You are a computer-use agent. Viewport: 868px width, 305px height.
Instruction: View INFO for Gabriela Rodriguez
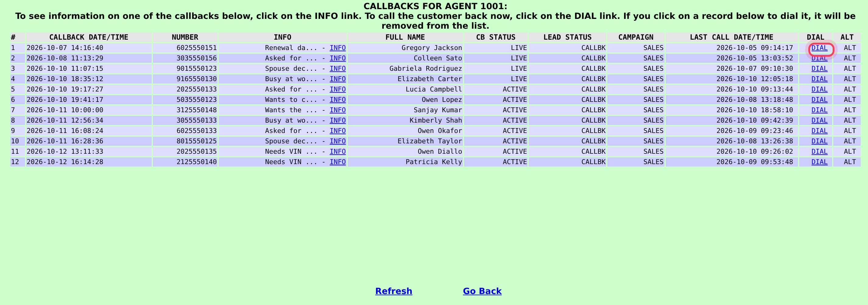tap(337, 69)
